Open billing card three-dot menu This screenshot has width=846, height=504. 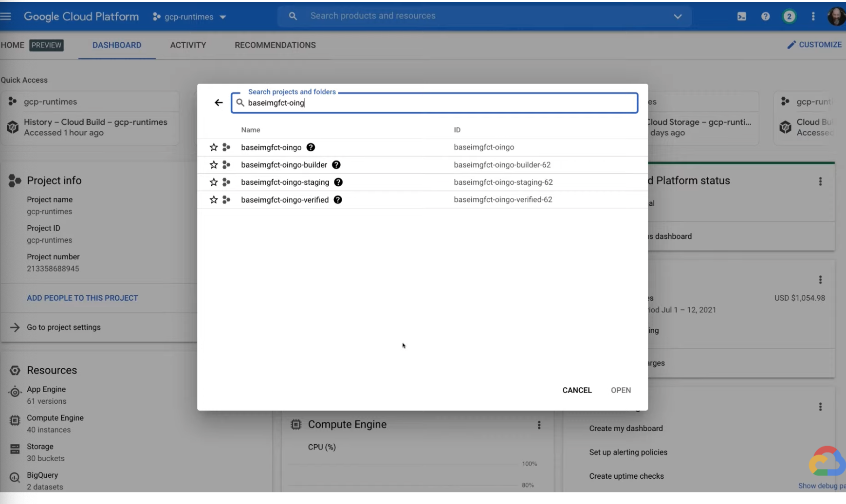[820, 280]
